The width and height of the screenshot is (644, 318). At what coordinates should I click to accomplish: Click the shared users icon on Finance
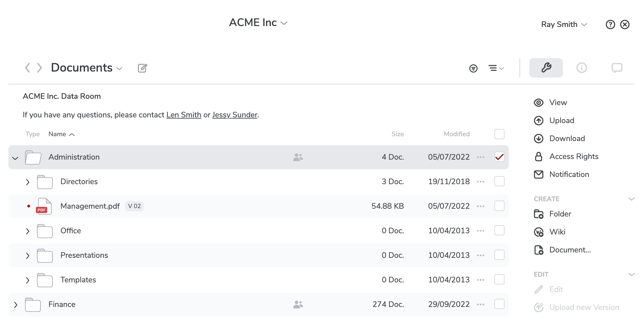point(298,305)
